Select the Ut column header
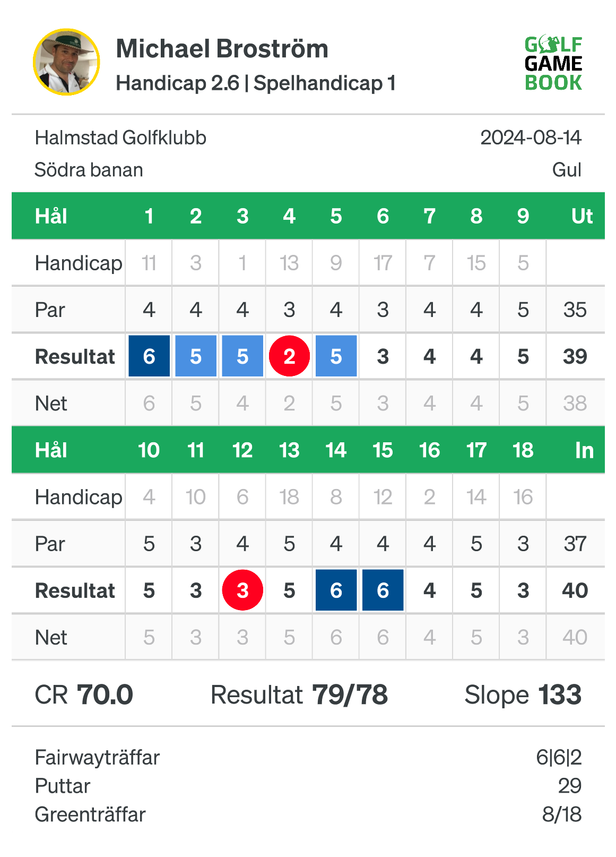Image resolution: width=616 pixels, height=857 pixels. pyautogui.click(x=582, y=216)
